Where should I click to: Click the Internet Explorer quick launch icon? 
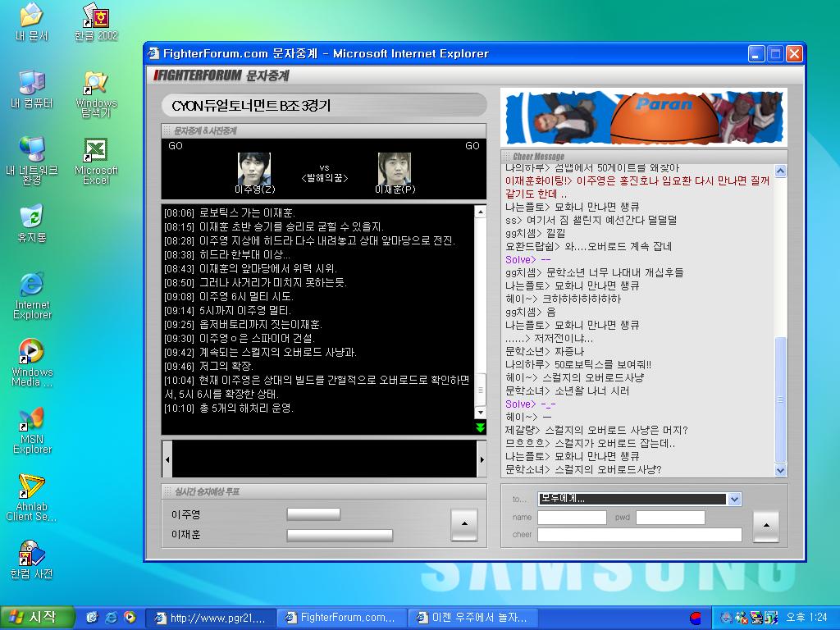tap(112, 617)
